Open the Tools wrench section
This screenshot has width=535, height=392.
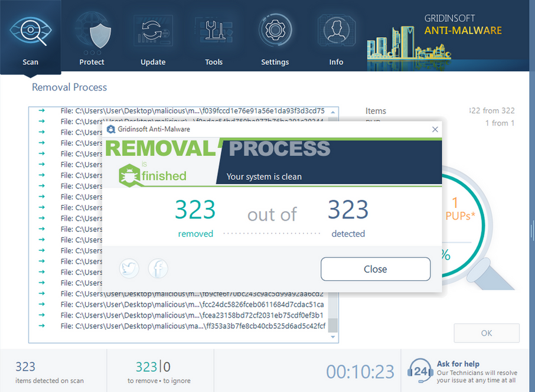(214, 37)
